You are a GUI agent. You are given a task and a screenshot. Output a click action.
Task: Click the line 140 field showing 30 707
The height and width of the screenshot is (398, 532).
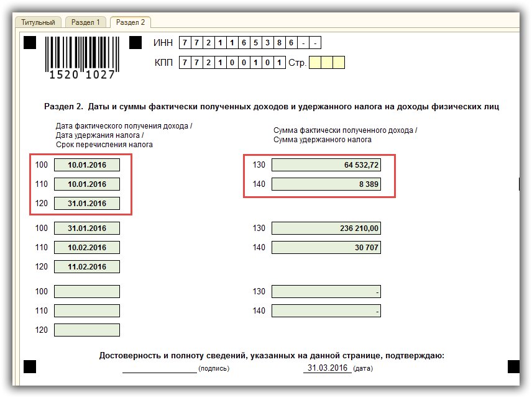[x=326, y=248]
